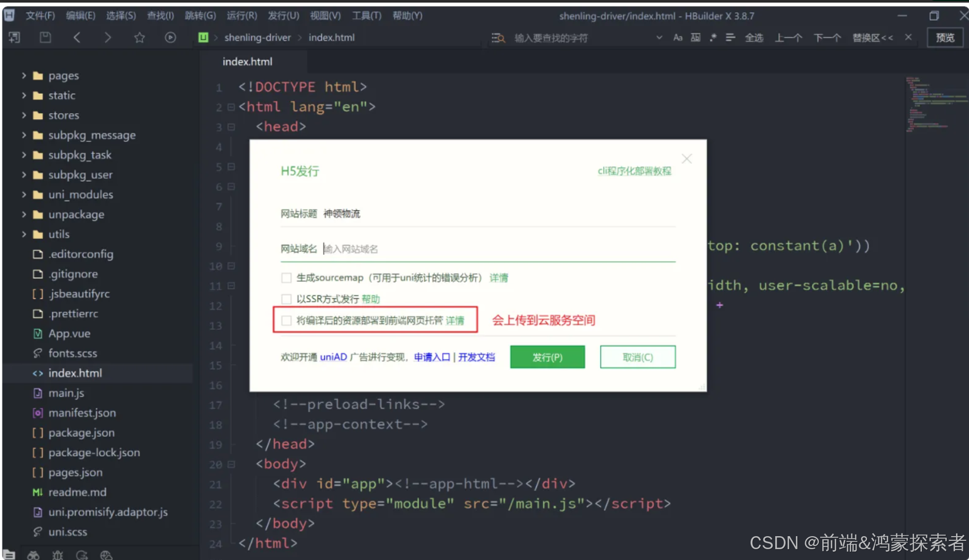Open the 申请入口 link
The image size is (969, 560).
coord(432,357)
